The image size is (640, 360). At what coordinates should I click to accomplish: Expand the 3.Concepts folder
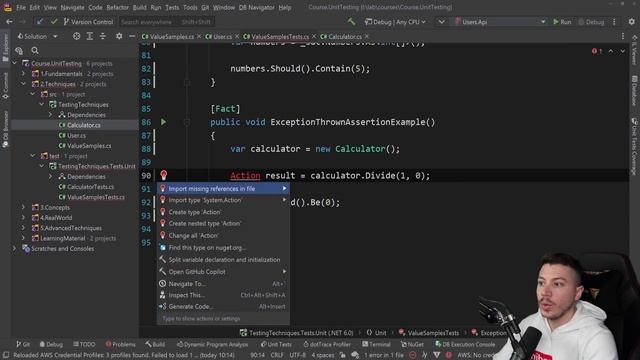[23, 207]
